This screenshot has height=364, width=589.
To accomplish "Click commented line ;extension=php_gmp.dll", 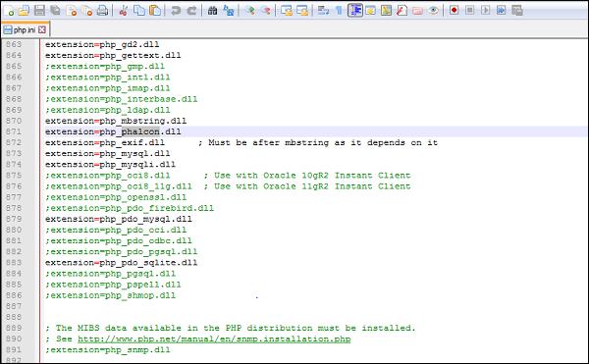I will pos(105,67).
